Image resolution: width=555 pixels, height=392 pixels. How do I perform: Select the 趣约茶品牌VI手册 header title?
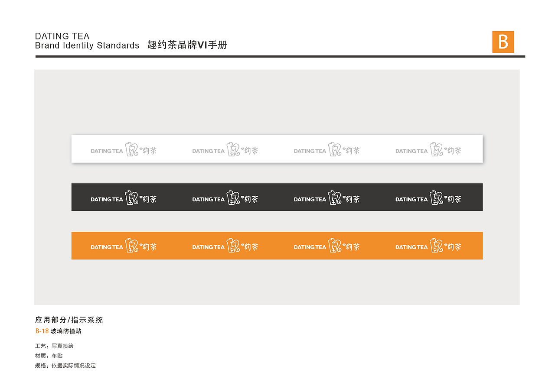pos(187,44)
